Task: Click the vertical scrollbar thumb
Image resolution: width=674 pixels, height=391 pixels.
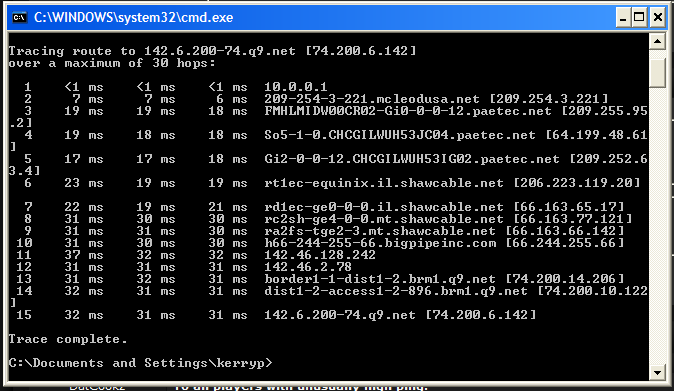Action: coord(658,73)
